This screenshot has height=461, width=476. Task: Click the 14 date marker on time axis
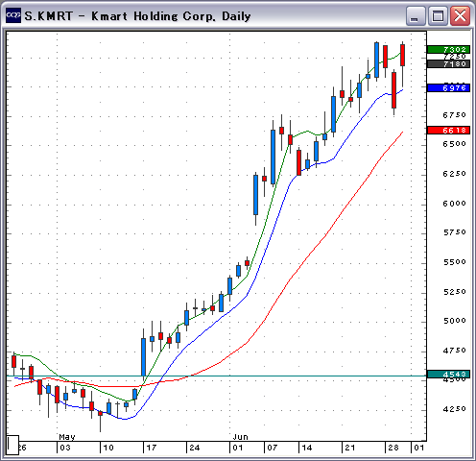[306, 448]
